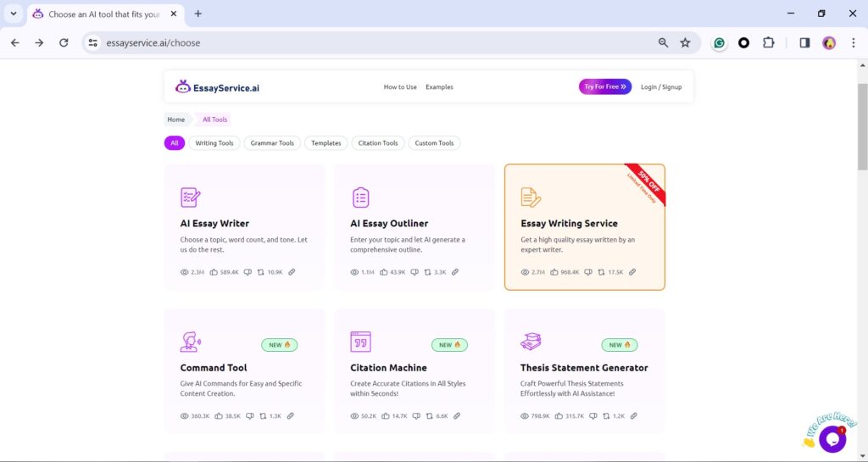The width and height of the screenshot is (868, 462).
Task: Click repost icon on Citation Machine card
Action: click(430, 416)
